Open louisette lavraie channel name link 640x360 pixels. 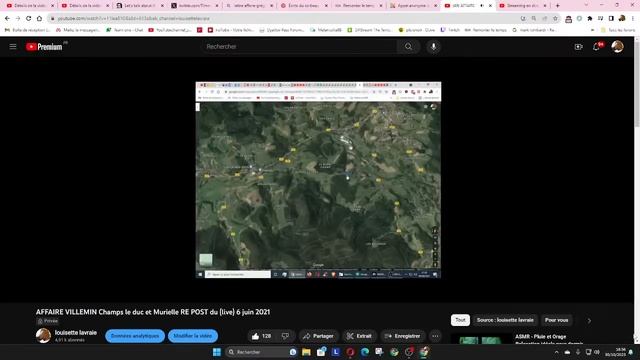click(76, 333)
